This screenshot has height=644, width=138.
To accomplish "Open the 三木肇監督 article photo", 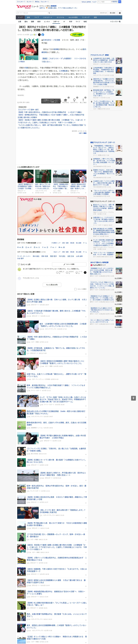I will point(29,49).
